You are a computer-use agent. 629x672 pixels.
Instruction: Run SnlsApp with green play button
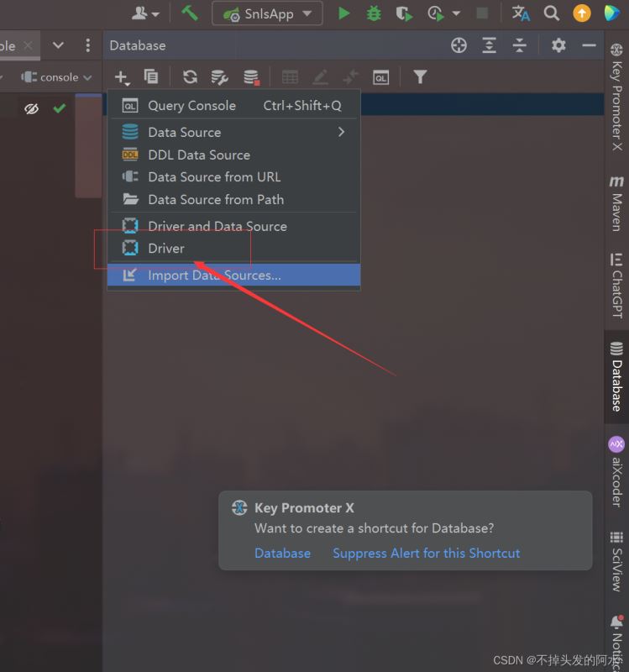[343, 13]
